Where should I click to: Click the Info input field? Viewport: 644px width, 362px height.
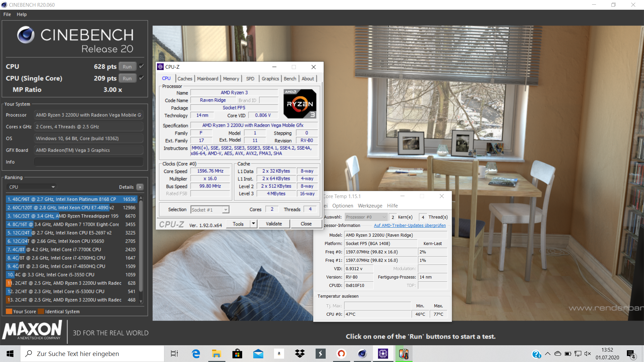(89, 162)
